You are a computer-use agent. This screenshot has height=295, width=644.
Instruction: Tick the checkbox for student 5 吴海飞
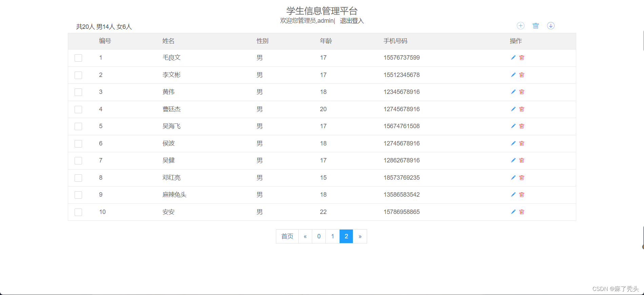click(78, 126)
